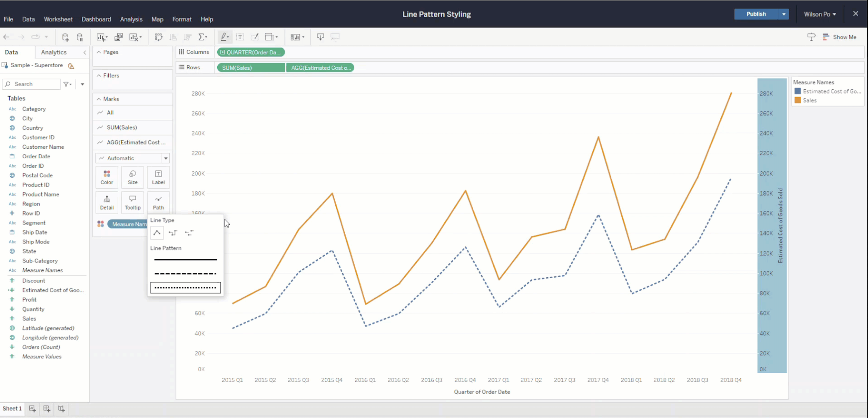Select the step line type
The width and height of the screenshot is (868, 418).
pyautogui.click(x=173, y=232)
